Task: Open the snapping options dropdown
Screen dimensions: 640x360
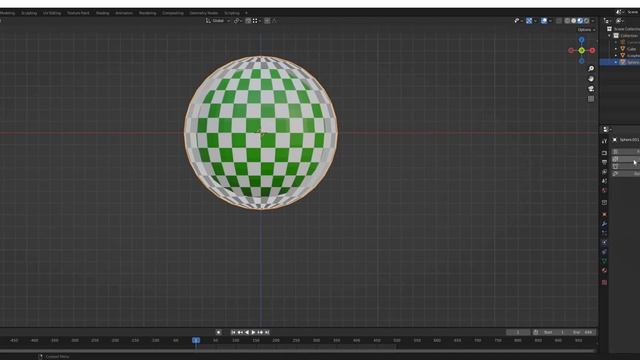Action: 257,21
